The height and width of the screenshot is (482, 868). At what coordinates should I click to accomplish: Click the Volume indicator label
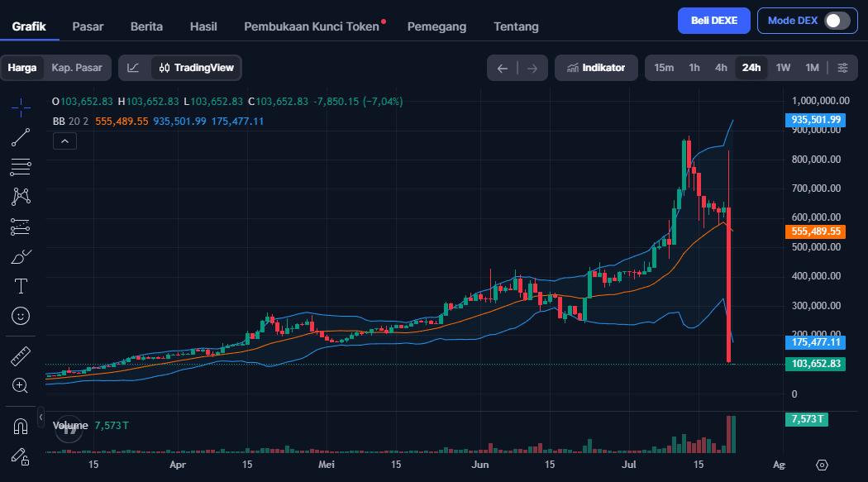point(70,425)
